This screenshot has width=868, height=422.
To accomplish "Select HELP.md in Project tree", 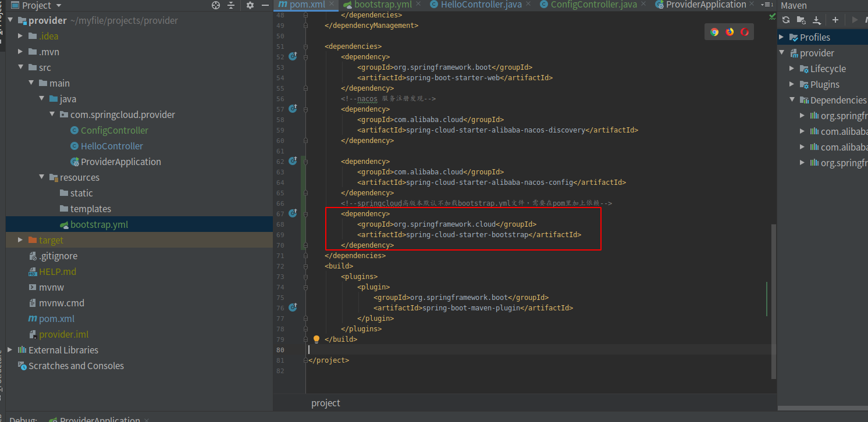I will 58,271.
